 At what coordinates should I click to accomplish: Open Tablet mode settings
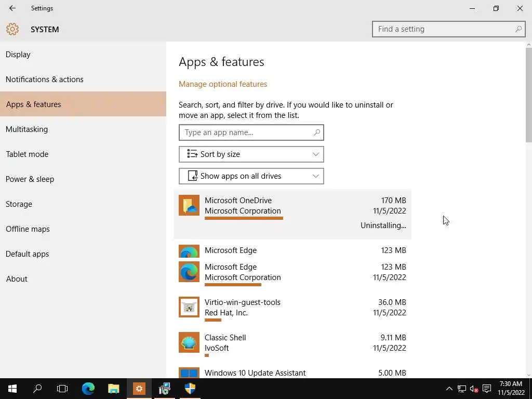83,154
